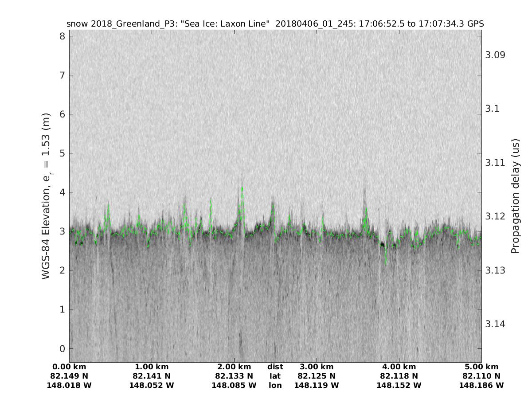
Task: Click the "148.186 W" longitude label
Action: pyautogui.click(x=481, y=386)
